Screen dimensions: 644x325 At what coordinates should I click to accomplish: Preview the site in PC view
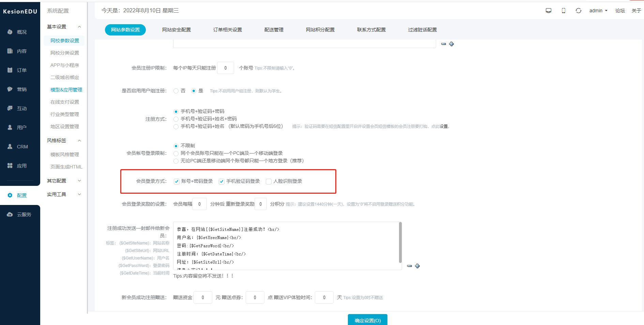pyautogui.click(x=548, y=11)
